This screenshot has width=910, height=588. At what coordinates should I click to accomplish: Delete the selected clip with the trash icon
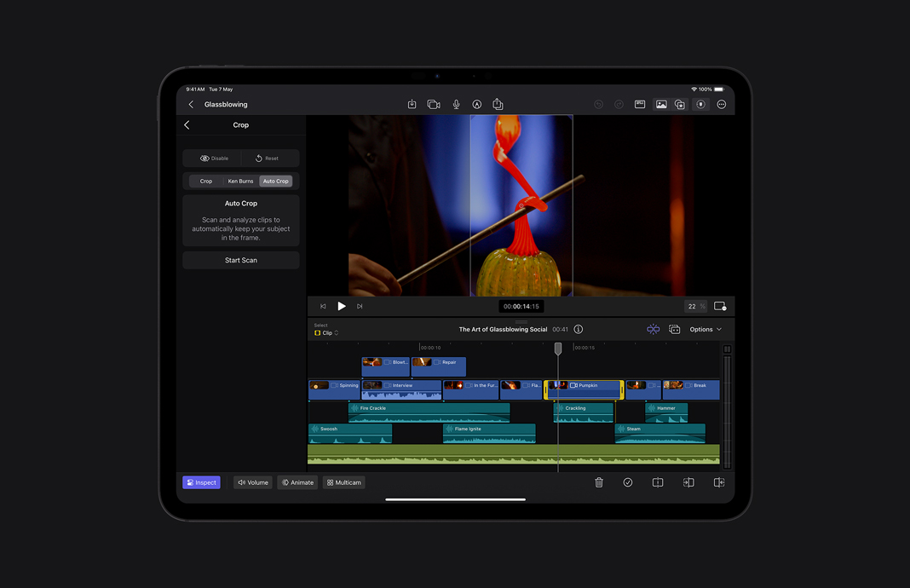599,481
